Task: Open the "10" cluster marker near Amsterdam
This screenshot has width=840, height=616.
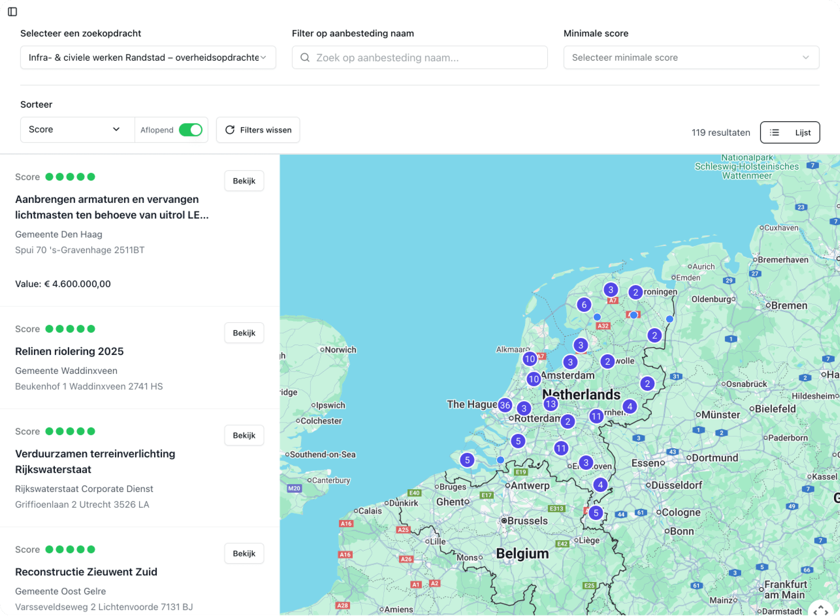Action: pyautogui.click(x=534, y=379)
